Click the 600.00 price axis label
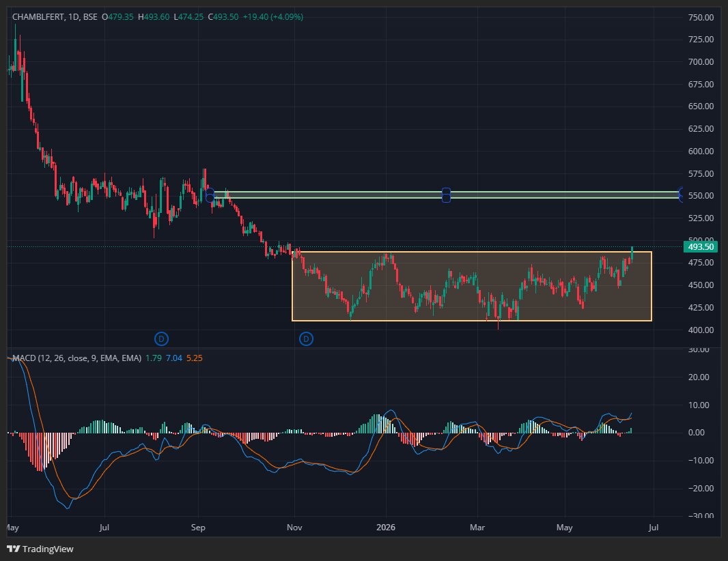 click(x=701, y=151)
